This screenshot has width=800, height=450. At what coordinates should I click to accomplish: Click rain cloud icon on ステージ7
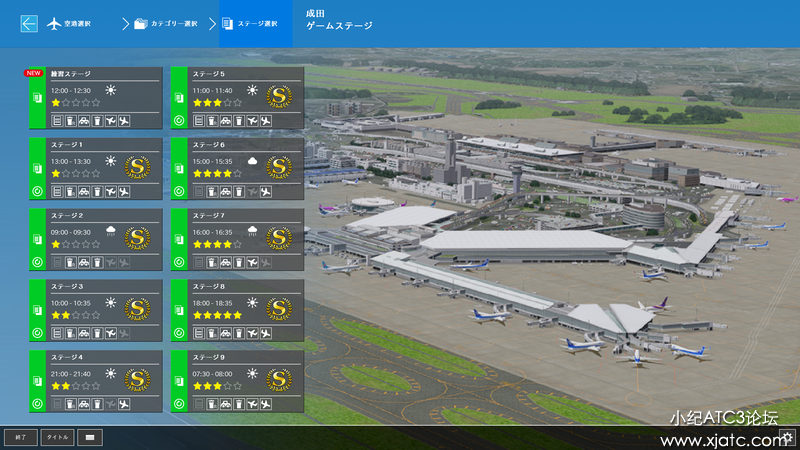(252, 232)
